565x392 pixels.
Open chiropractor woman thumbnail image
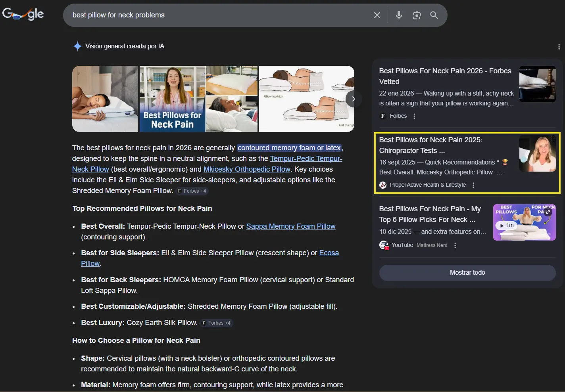point(538,153)
